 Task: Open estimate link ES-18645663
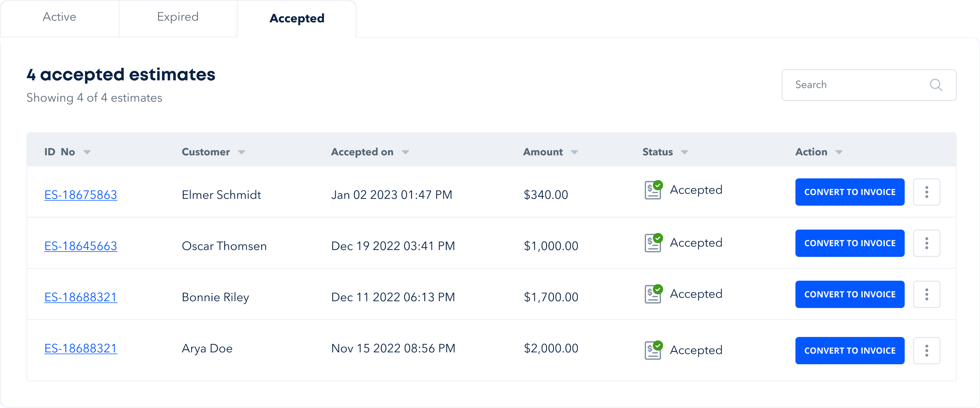(81, 246)
